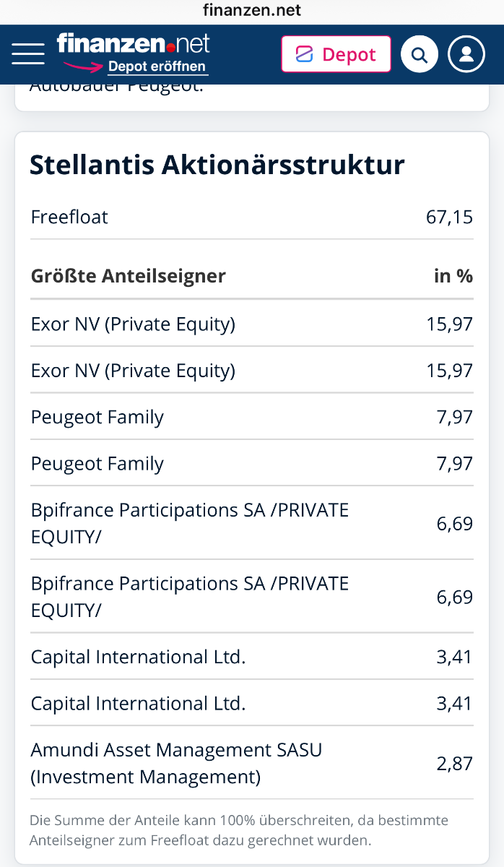Click the finanzen.net logo
The image size is (504, 867).
(134, 44)
